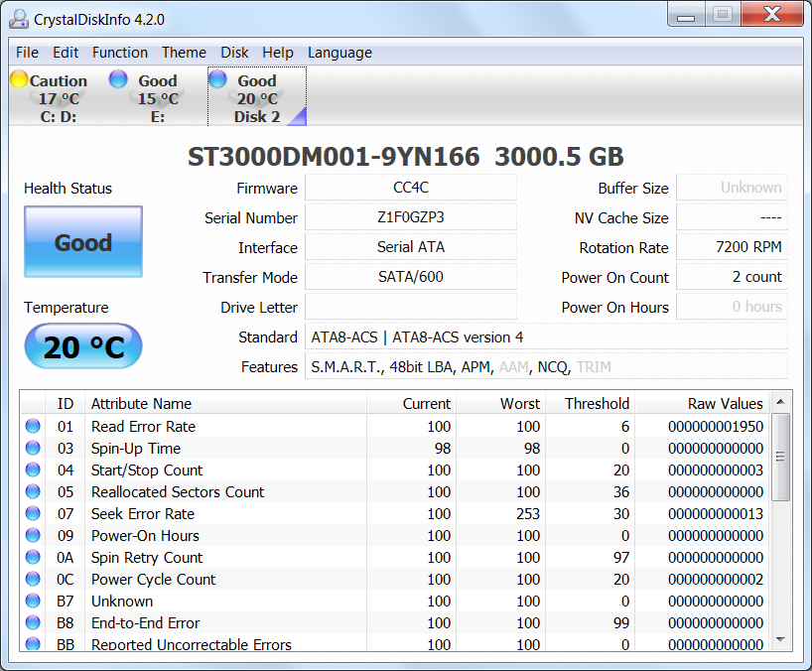The height and width of the screenshot is (671, 812).
Task: Click status orb for B7 Unknown row
Action: [x=33, y=601]
